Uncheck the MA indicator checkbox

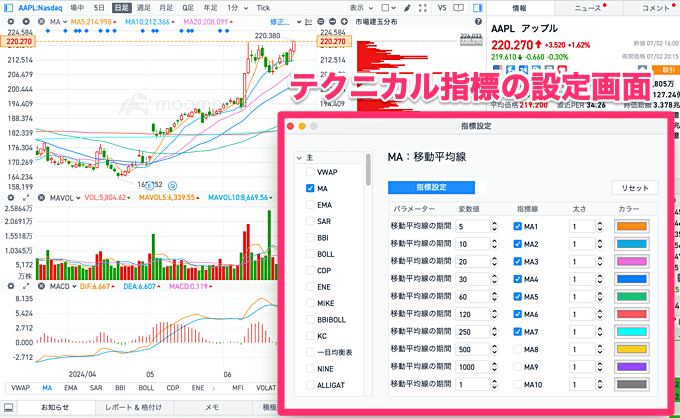point(310,188)
